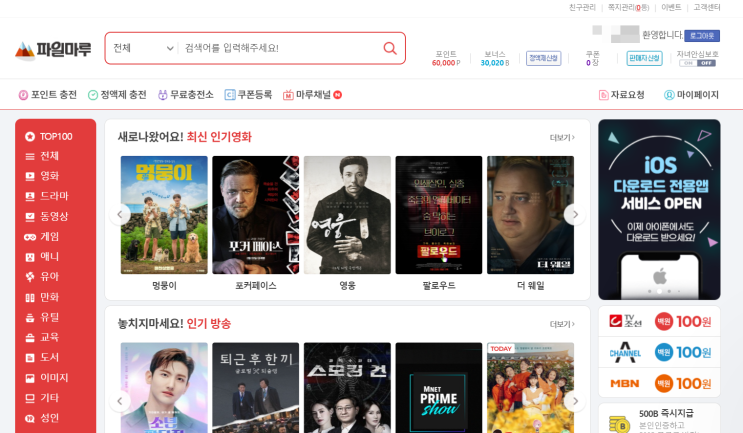Viewport: 743px width, 433px height.
Task: Click the 교육 category icon
Action: pos(30,337)
